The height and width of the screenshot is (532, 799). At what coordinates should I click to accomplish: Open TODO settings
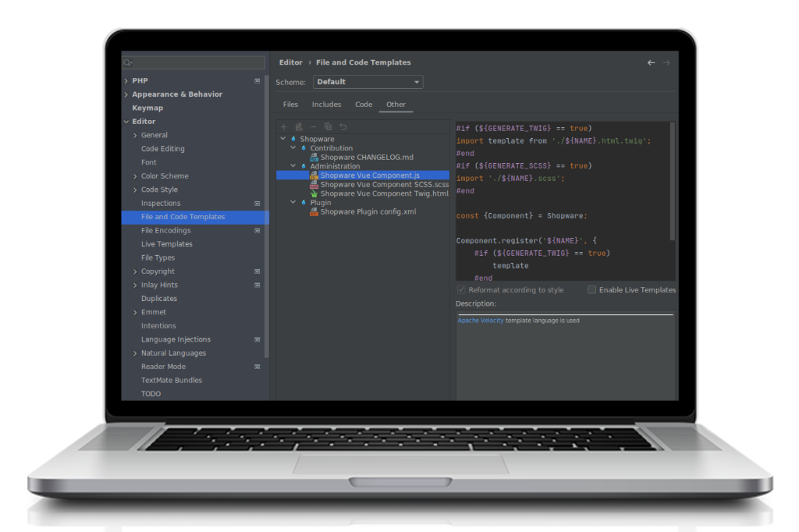coord(151,394)
